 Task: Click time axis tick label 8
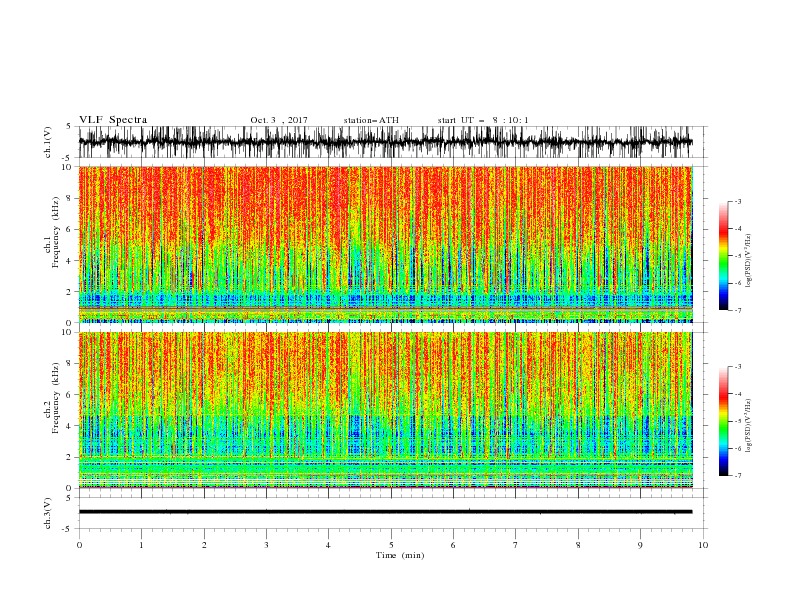[x=578, y=545]
